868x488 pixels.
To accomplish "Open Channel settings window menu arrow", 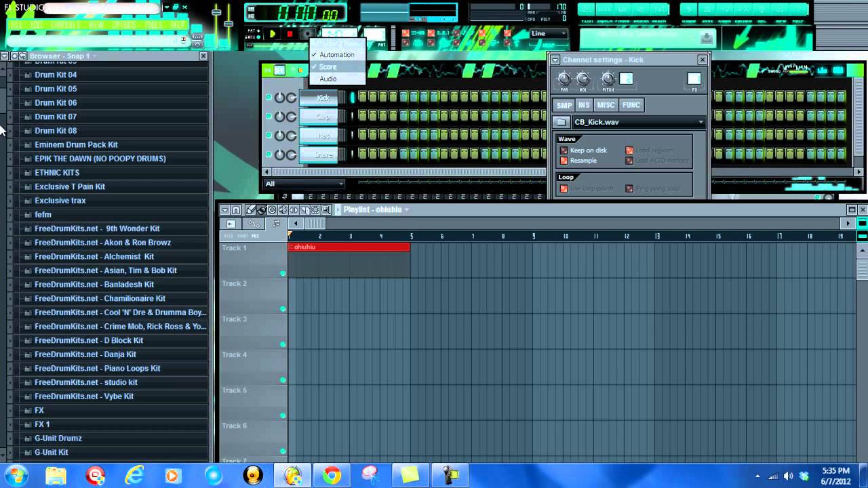I will [x=555, y=60].
